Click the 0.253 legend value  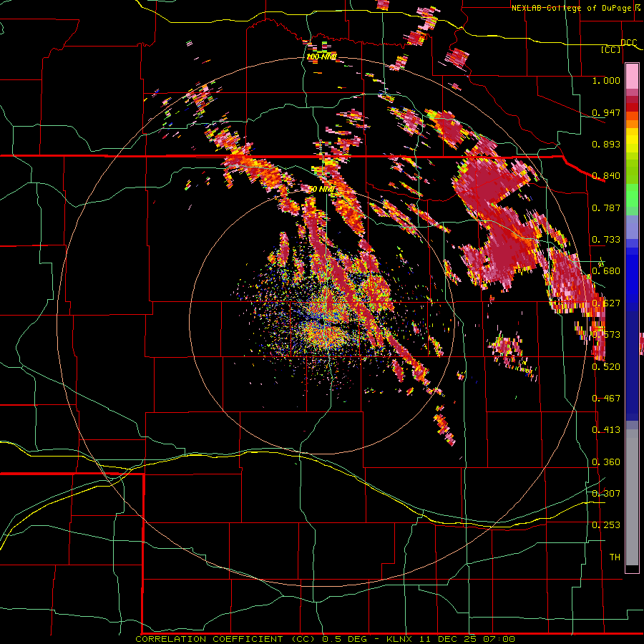click(606, 525)
